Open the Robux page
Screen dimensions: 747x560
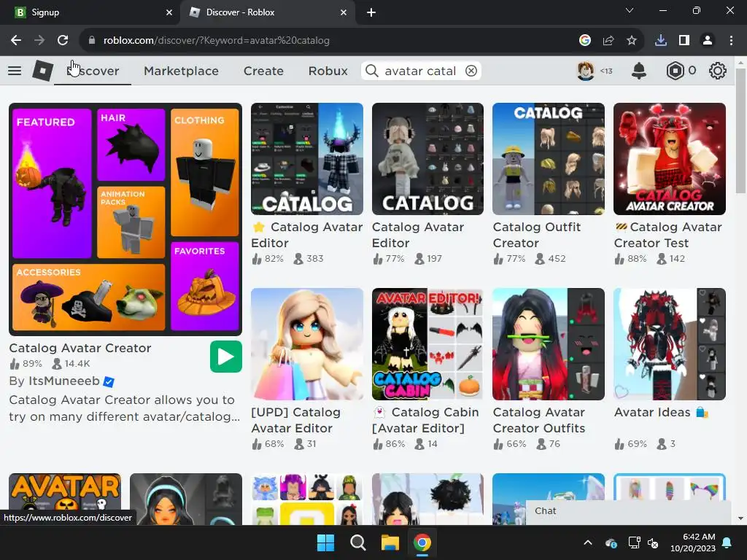click(328, 71)
